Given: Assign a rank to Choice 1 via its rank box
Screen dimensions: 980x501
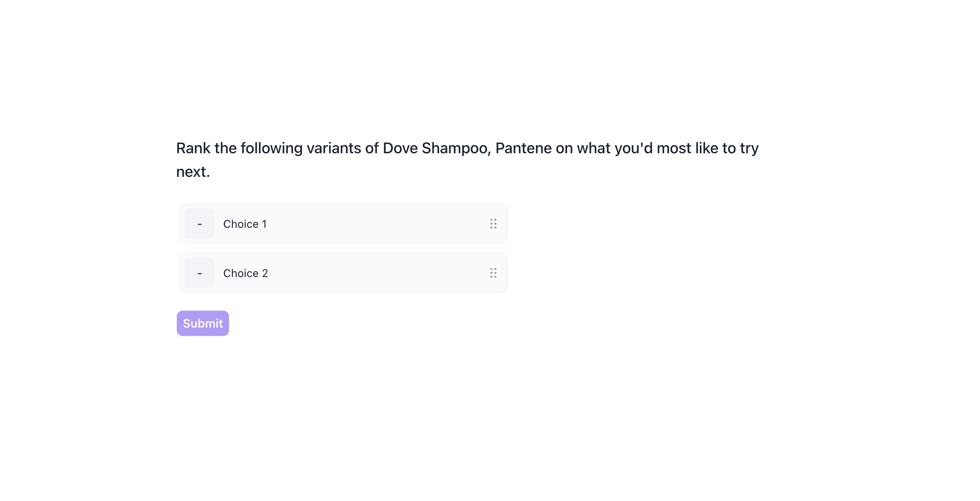Looking at the screenshot, I should (x=200, y=224).
